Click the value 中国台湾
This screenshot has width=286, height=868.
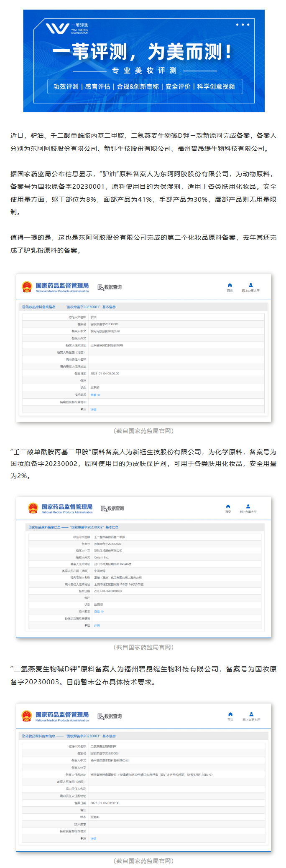tap(100, 571)
